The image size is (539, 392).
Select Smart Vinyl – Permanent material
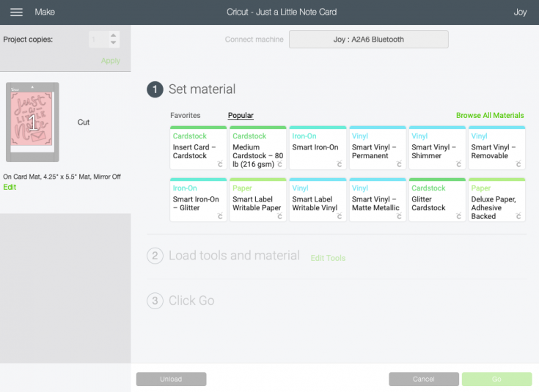(x=378, y=148)
